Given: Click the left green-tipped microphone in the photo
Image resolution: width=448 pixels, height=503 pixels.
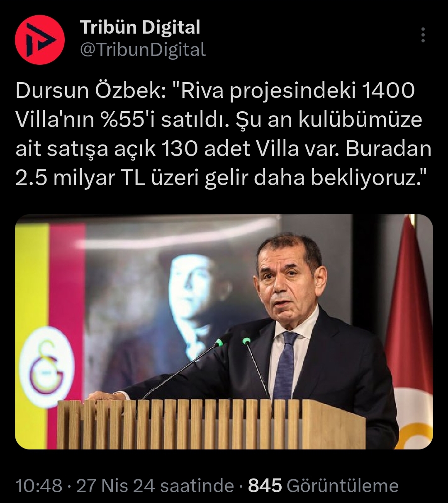Looking at the screenshot, I should 185,368.
